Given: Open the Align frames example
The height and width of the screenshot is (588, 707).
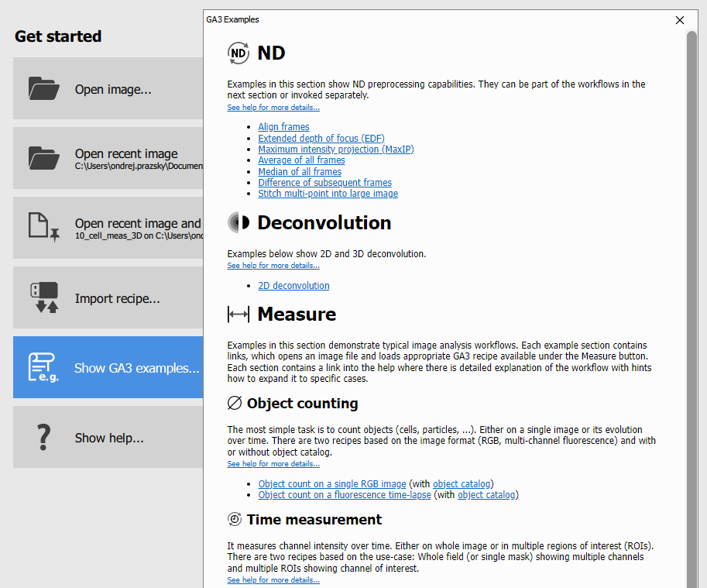Looking at the screenshot, I should [283, 127].
